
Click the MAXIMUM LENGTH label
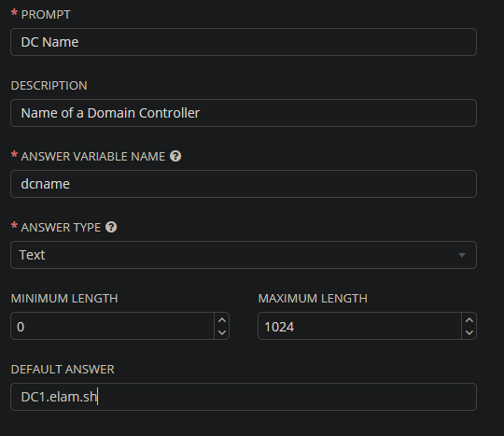click(313, 299)
